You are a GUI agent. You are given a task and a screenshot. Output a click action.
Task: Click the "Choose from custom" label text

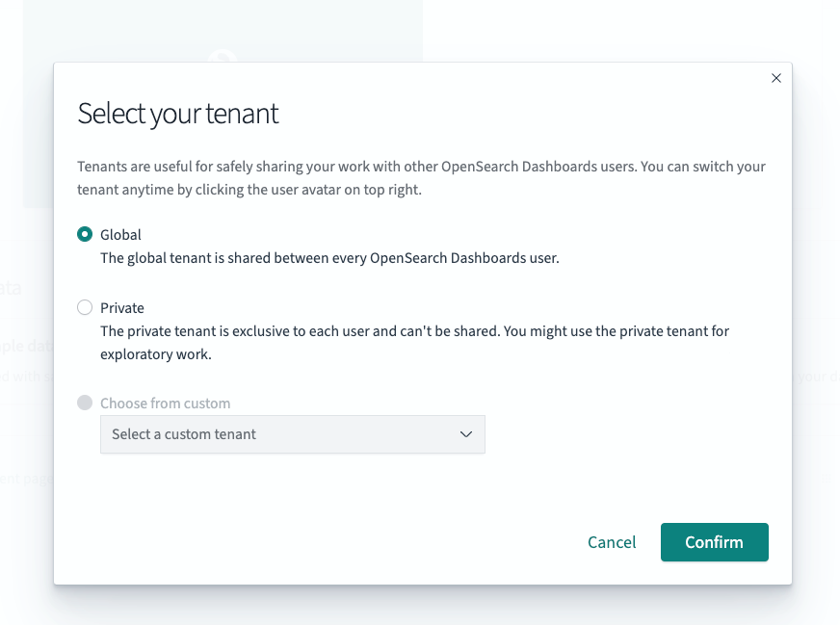click(163, 403)
